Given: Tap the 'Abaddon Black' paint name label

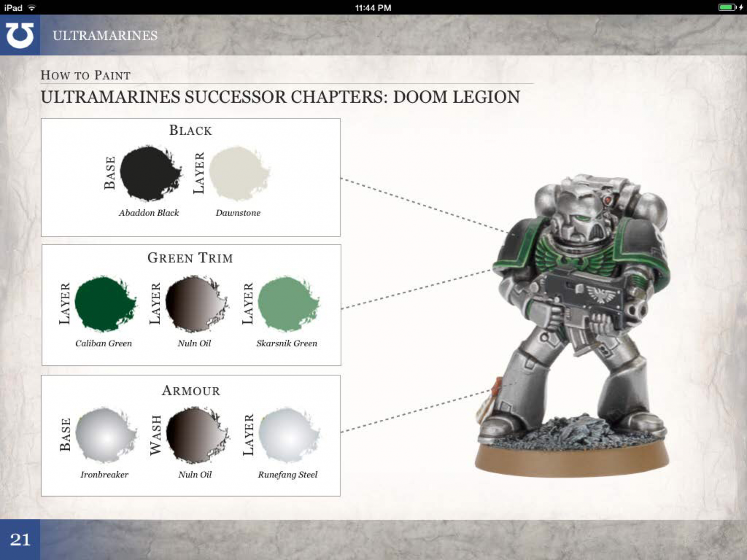Looking at the screenshot, I should pos(148,213).
